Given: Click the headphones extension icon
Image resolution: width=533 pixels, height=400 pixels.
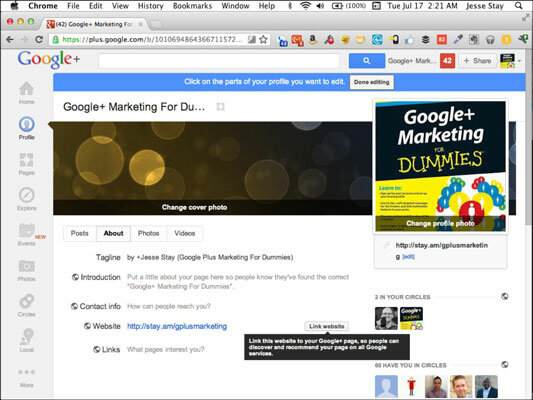Looking at the screenshot, I should (490, 40).
